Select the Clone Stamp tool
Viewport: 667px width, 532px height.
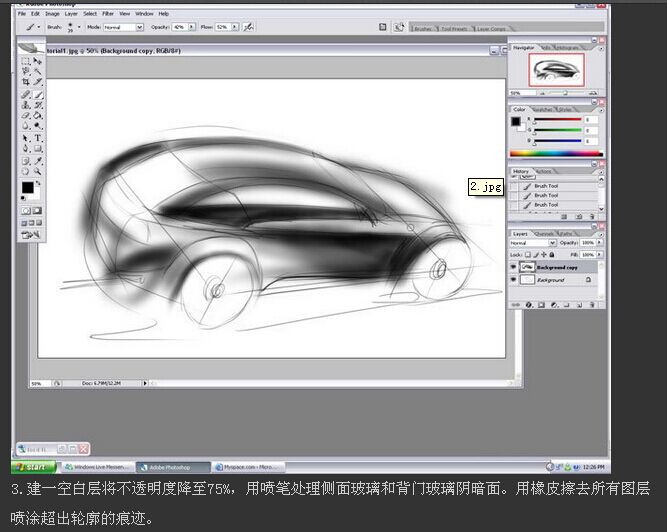coord(26,105)
